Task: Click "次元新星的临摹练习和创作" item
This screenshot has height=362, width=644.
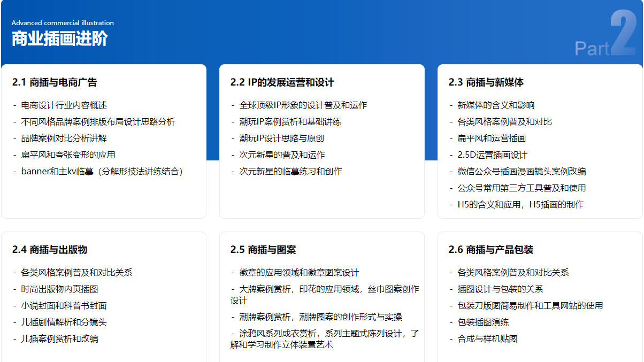Action: click(290, 172)
